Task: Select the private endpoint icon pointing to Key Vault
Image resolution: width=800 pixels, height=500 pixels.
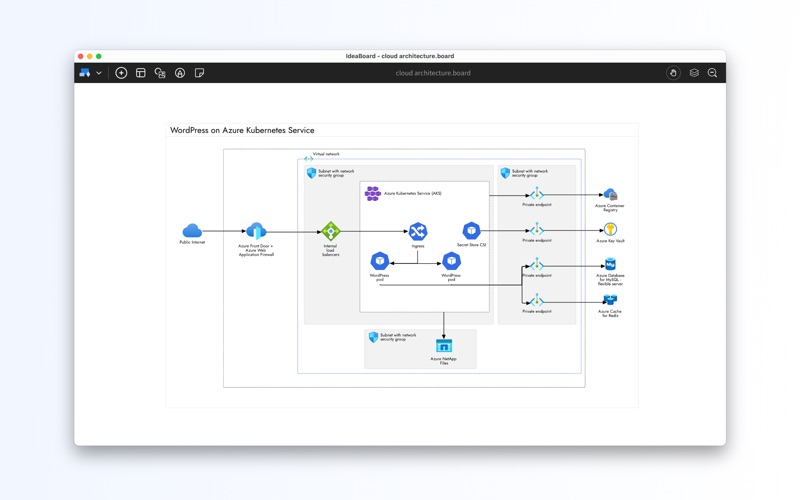Action: [x=537, y=230]
